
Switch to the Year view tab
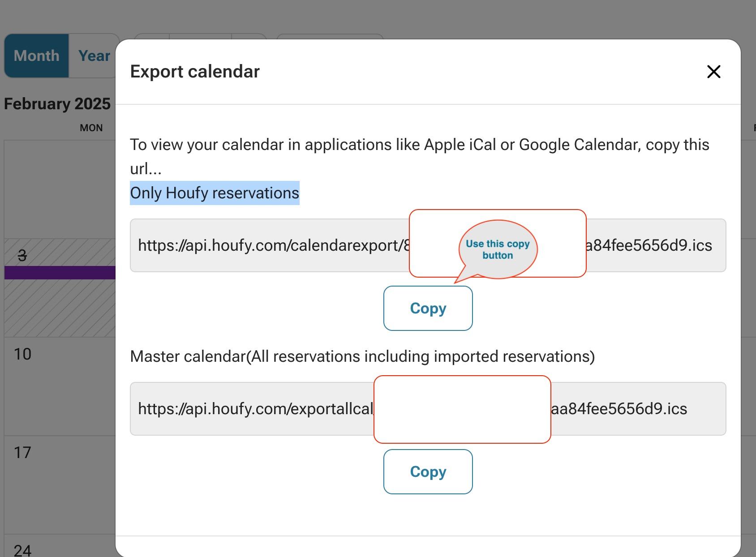[x=94, y=56]
